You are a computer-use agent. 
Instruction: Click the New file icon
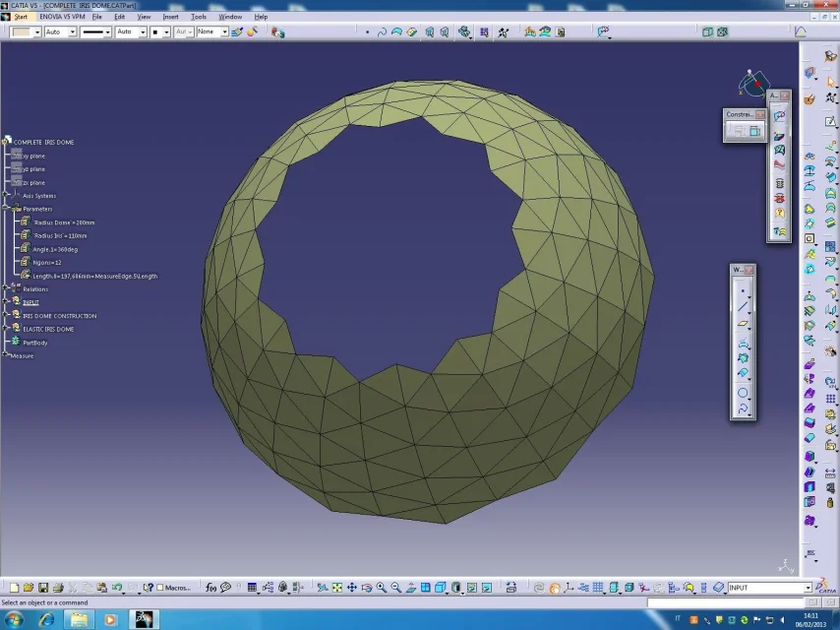[x=14, y=588]
